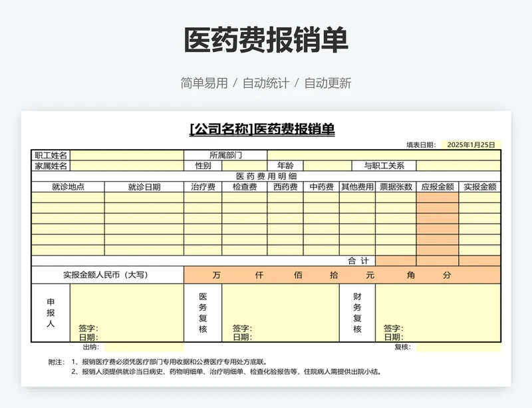This screenshot has height=408, width=532.
Task: Click the 医药费用明细 section header
Action: [x=266, y=176]
